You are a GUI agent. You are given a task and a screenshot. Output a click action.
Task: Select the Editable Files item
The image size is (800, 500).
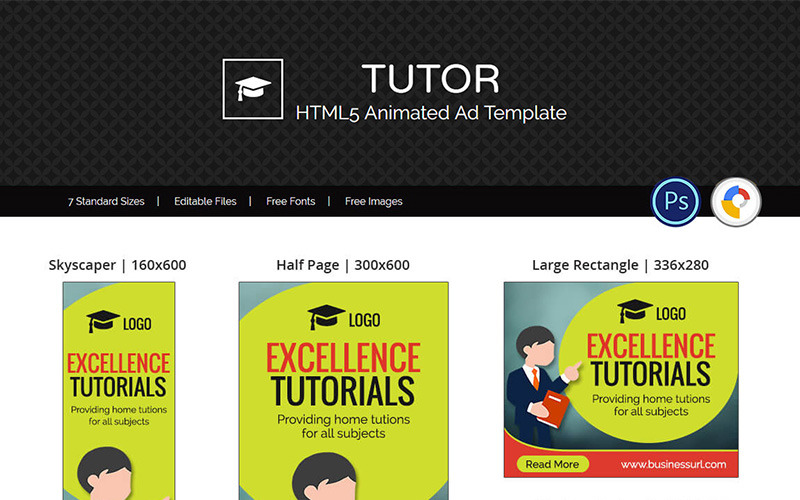(205, 202)
